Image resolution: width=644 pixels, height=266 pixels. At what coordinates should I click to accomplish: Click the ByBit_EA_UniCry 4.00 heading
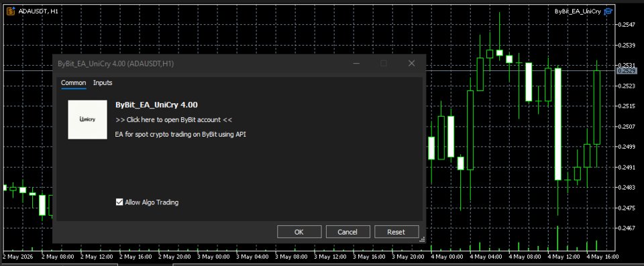click(156, 105)
